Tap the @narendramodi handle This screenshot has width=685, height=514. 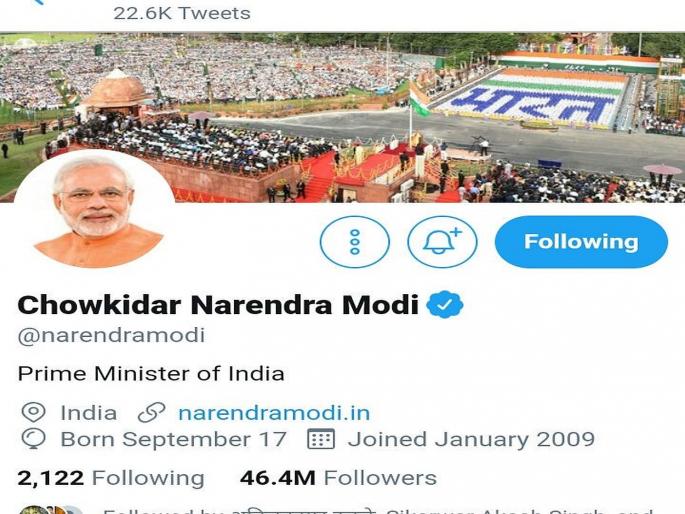coord(111,335)
